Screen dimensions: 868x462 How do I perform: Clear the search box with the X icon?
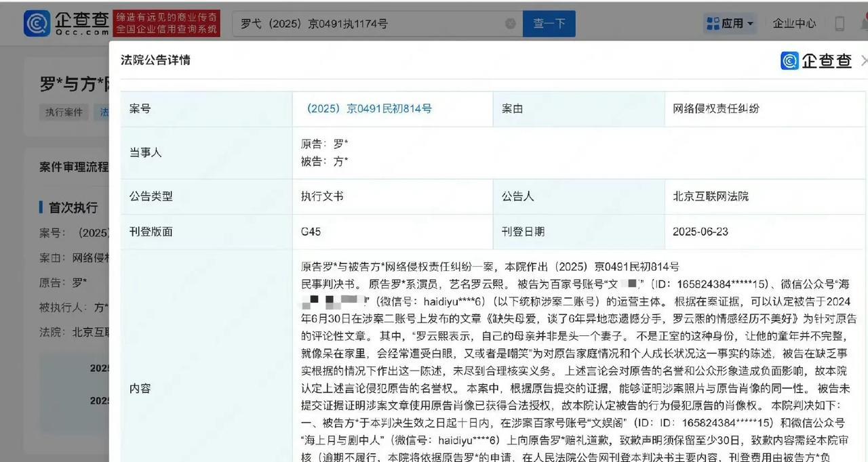pos(511,24)
